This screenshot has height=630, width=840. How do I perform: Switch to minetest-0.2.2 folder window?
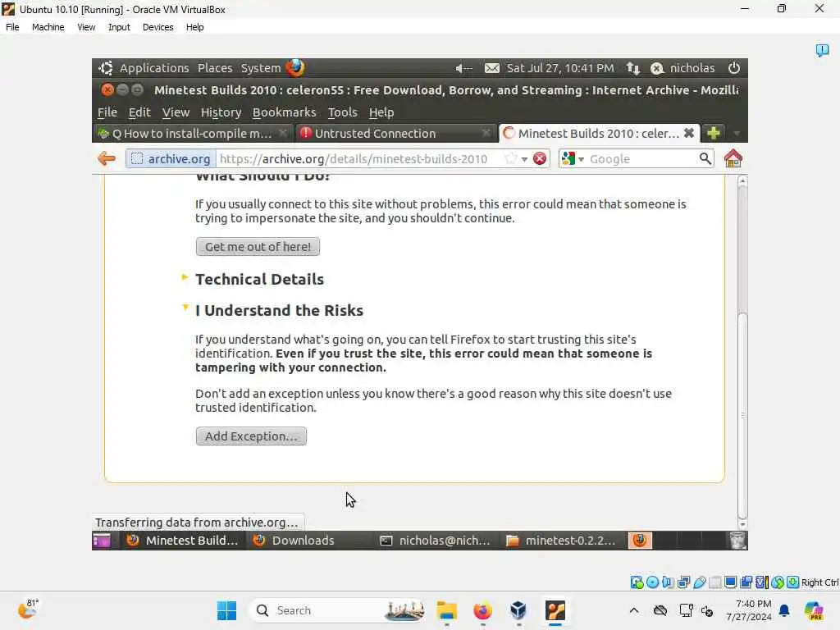(563, 541)
